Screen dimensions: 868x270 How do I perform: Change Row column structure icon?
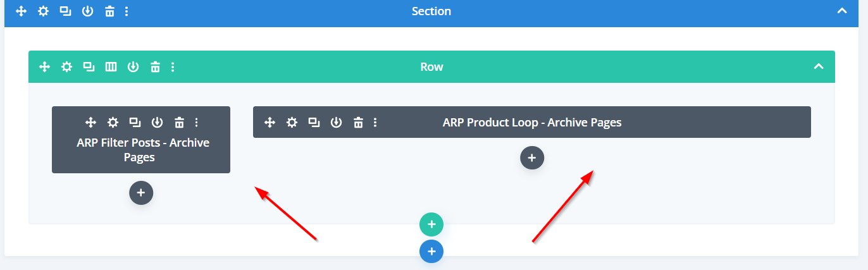[111, 66]
